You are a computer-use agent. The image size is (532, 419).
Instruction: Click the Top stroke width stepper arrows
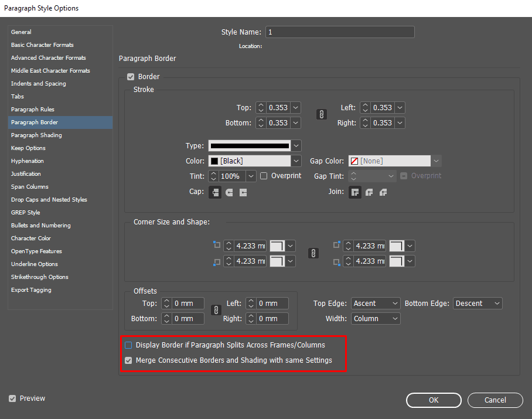261,108
